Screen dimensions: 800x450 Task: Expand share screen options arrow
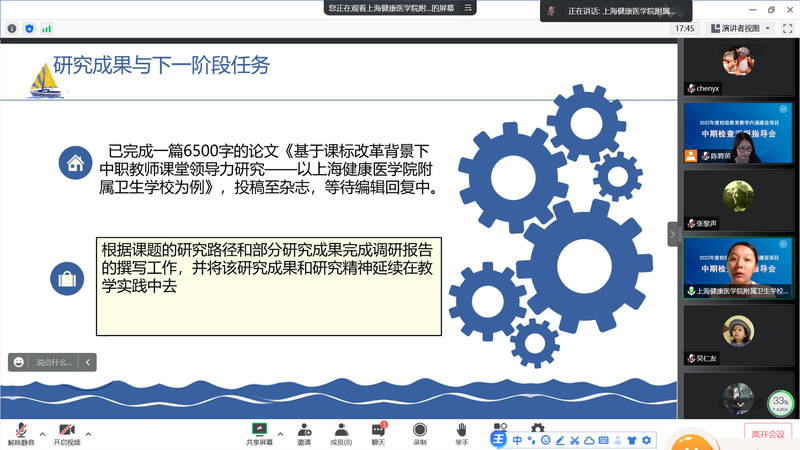[x=281, y=434]
